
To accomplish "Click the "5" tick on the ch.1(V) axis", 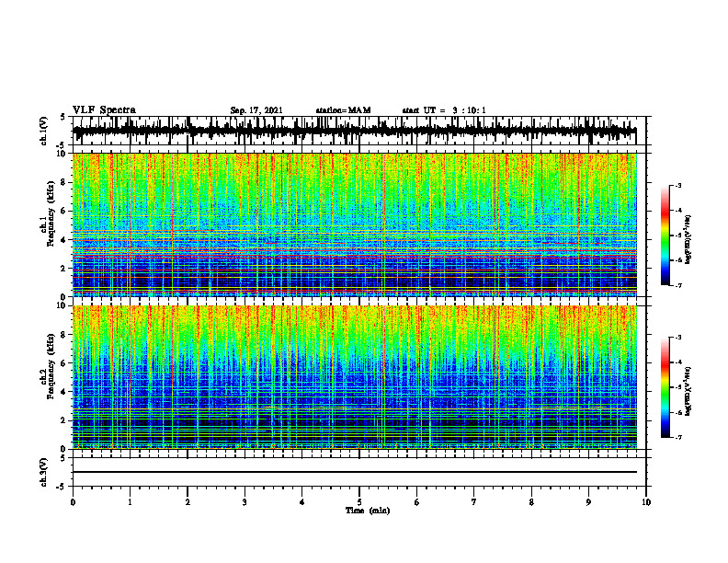I will tap(63, 117).
